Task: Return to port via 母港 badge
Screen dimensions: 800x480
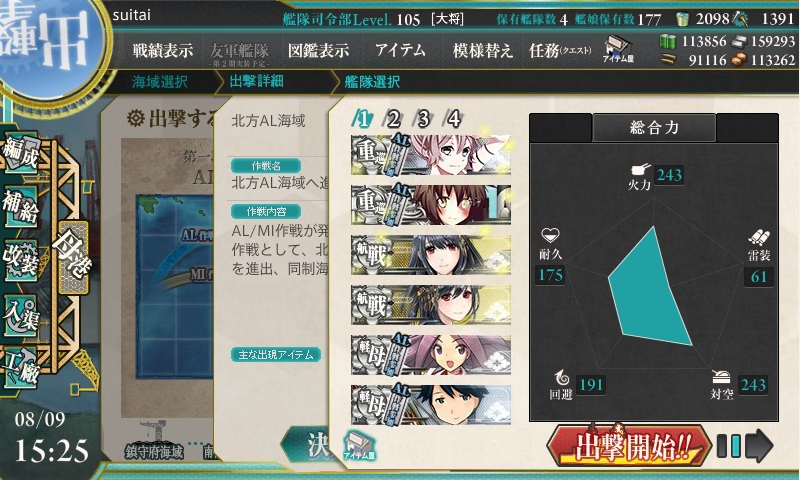Action: [x=73, y=257]
